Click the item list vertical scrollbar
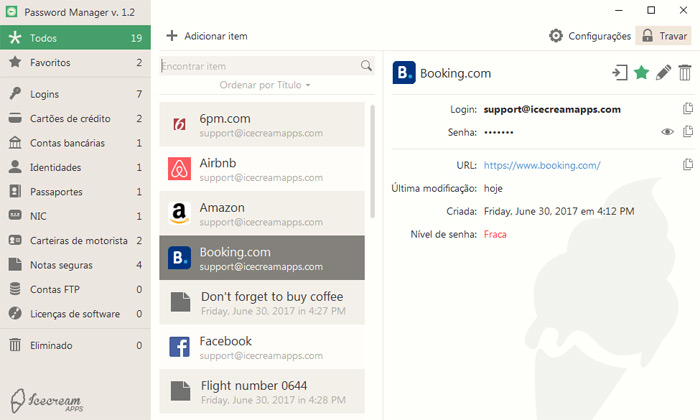 [x=372, y=162]
